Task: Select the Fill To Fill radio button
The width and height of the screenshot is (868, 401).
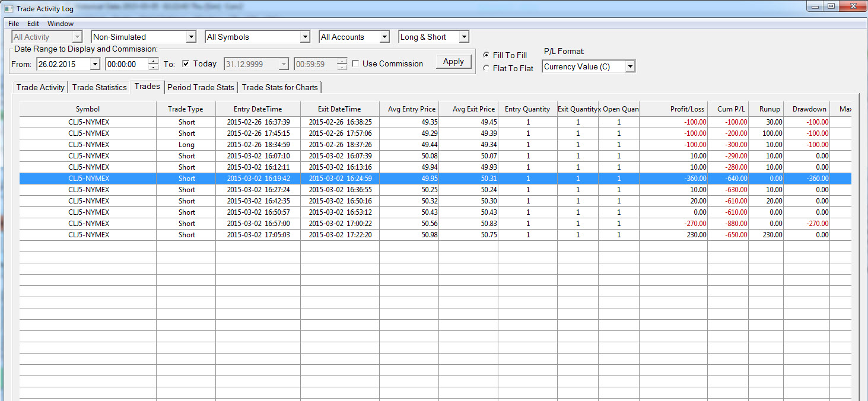Action: 487,55
